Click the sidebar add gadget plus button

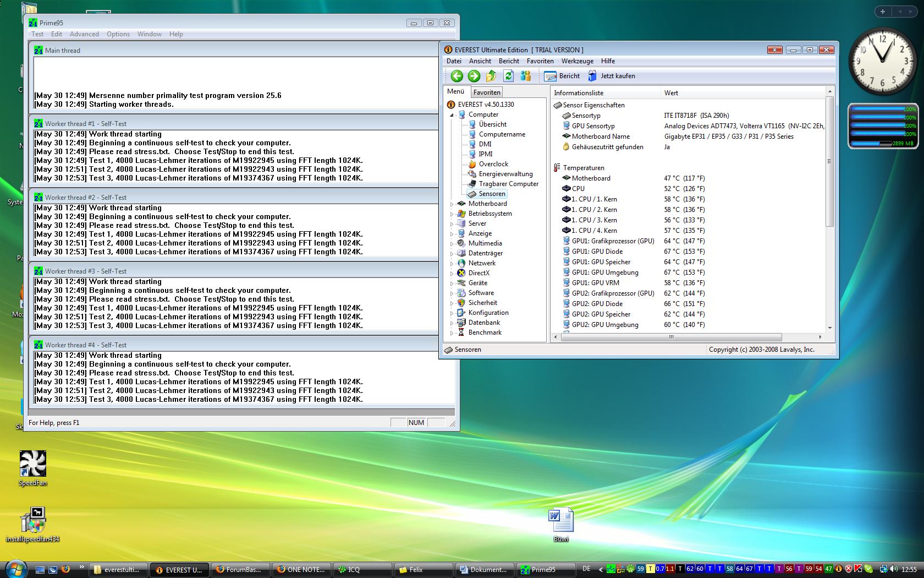pos(883,12)
